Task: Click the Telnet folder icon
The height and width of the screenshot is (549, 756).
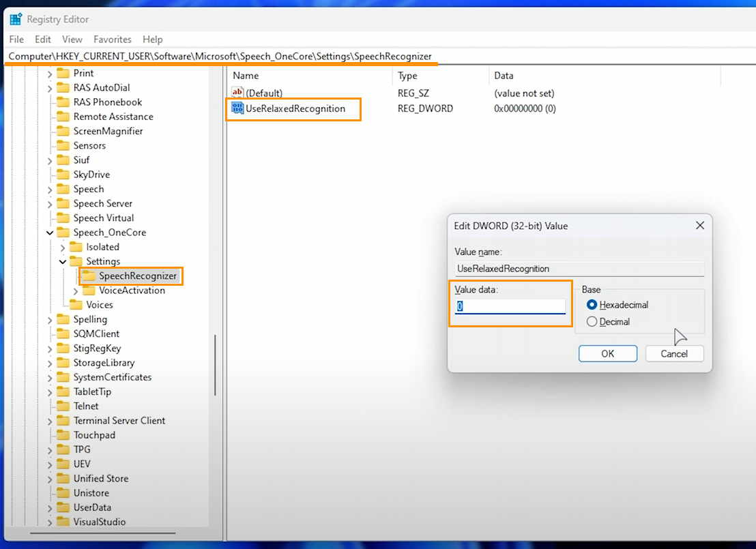Action: [x=63, y=406]
